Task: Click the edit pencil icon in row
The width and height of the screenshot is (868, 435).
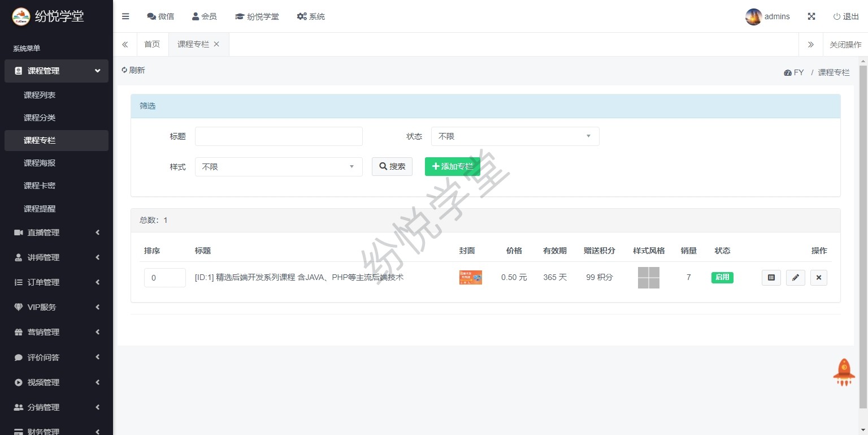Action: [x=795, y=278]
